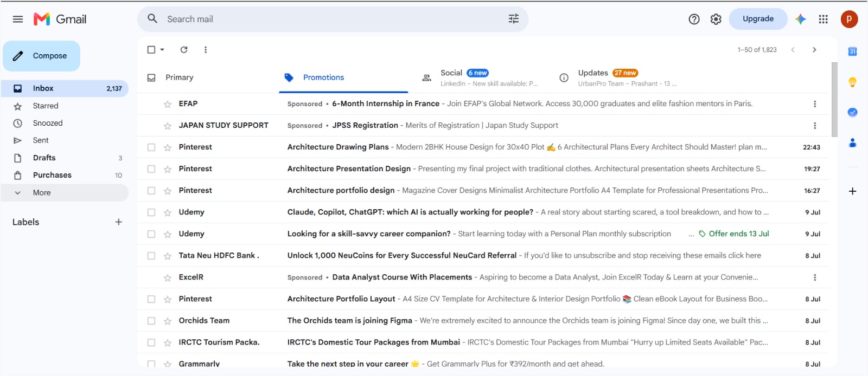868x376 pixels.
Task: Open the Data Analyst Course With Placements ad
Action: [483, 277]
